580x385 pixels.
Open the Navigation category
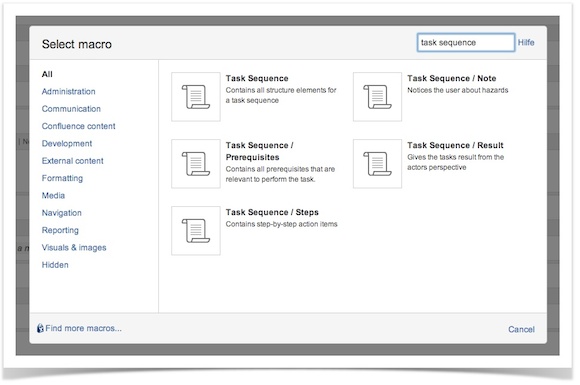tap(61, 213)
